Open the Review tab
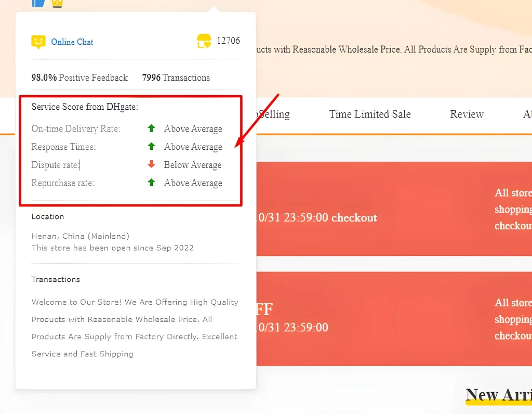532x414 pixels. [x=467, y=114]
